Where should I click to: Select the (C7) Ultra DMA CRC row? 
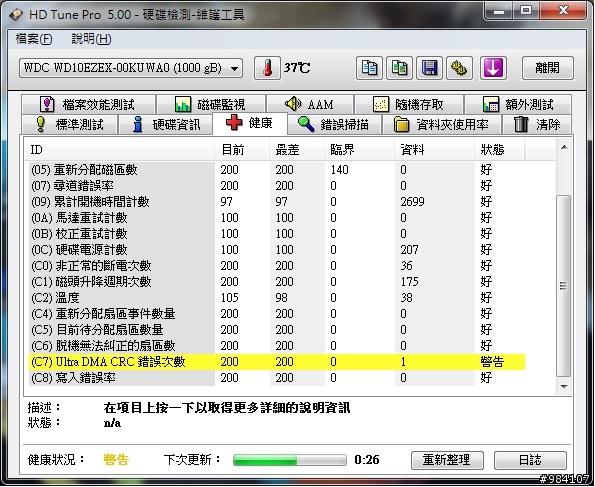(x=277, y=362)
